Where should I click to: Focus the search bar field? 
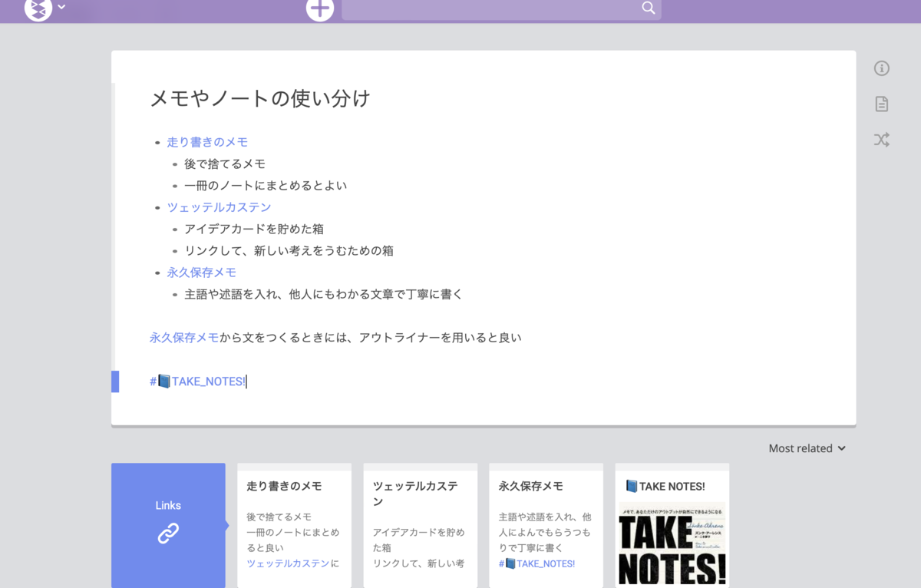(x=501, y=8)
